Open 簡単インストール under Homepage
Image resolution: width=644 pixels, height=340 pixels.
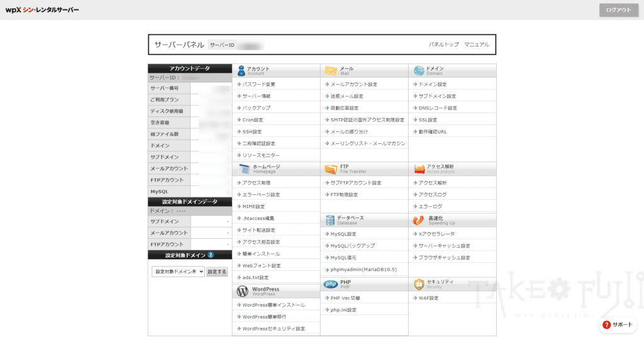(x=261, y=254)
